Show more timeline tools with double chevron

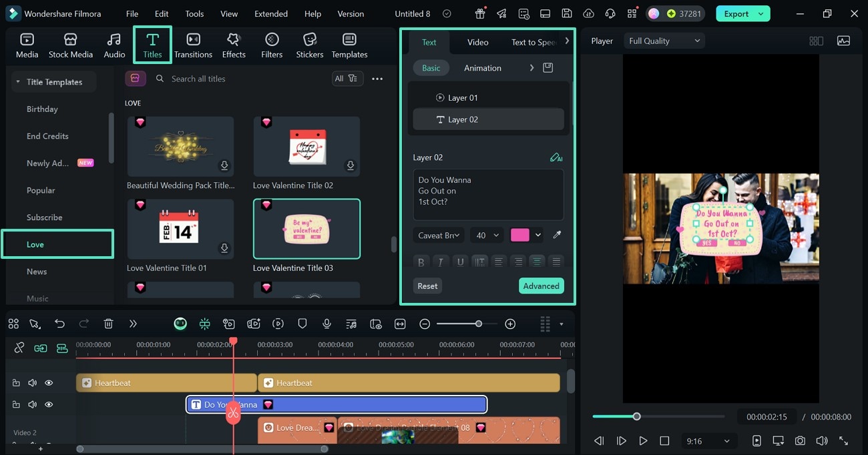click(x=133, y=324)
